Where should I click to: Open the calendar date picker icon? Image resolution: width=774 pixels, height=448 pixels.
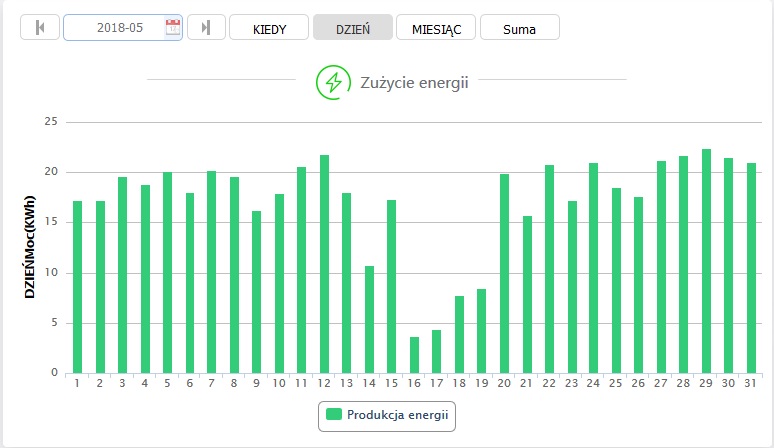172,28
